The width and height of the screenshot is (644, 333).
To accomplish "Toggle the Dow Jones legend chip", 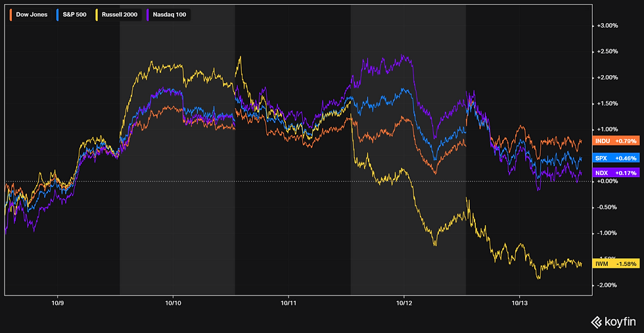I will point(29,14).
